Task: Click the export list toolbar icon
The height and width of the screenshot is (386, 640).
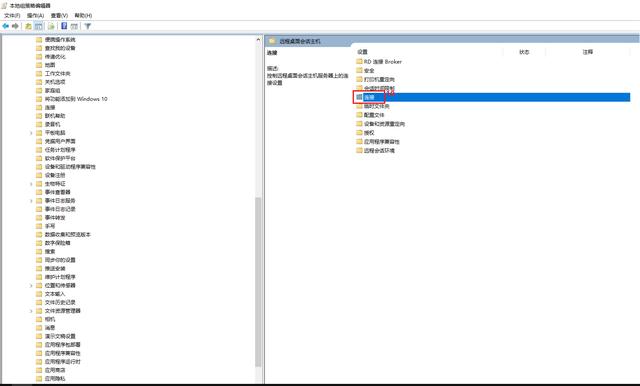Action: 51,26
